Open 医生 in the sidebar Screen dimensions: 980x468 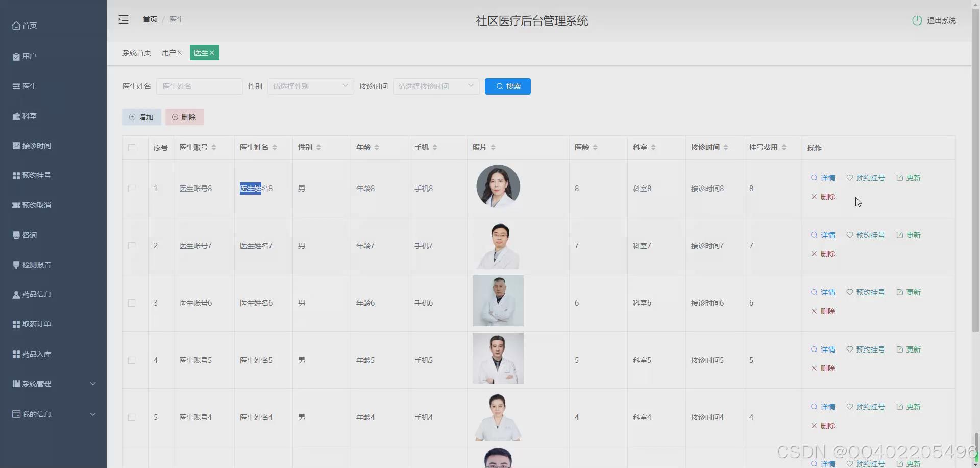pos(24,86)
